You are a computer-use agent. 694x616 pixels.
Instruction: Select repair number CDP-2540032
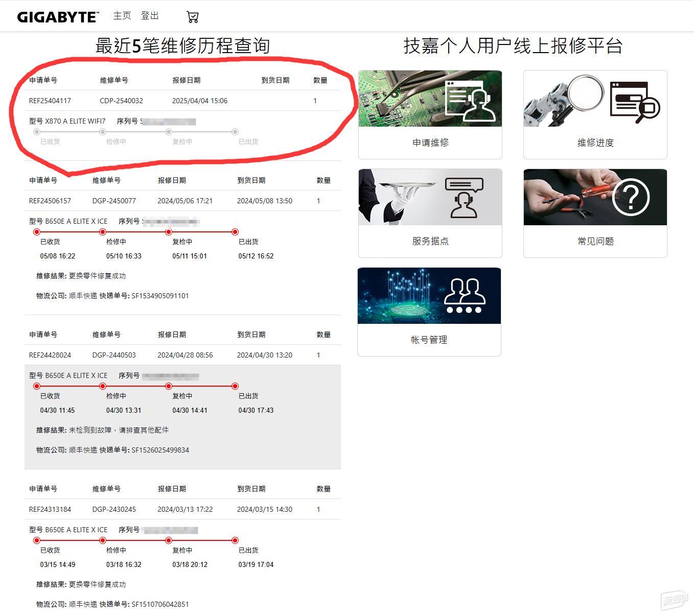point(121,101)
